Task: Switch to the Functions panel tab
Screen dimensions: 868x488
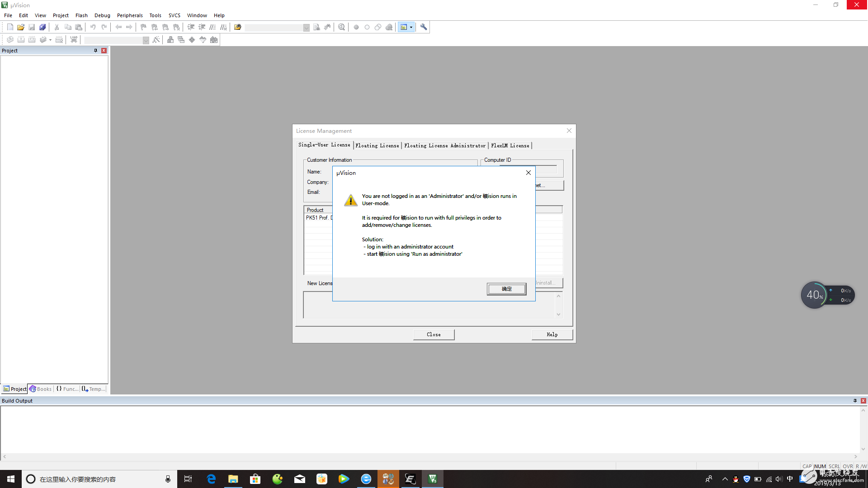Action: coord(67,389)
